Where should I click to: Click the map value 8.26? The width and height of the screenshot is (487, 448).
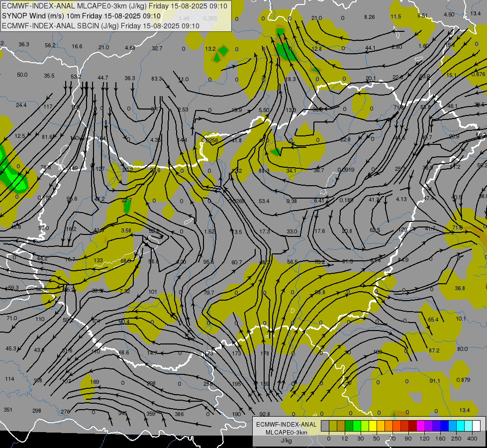[369, 17]
